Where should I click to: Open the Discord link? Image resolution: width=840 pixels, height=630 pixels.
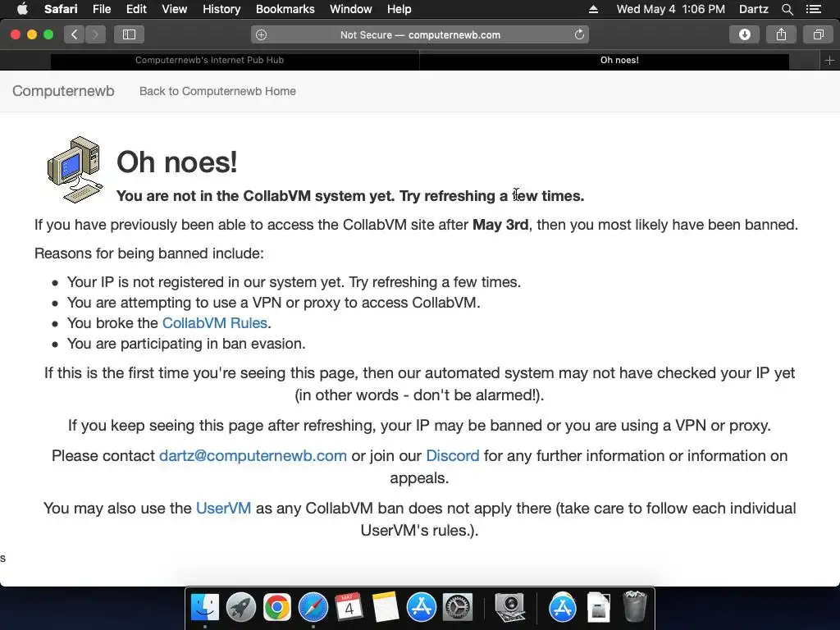point(453,456)
